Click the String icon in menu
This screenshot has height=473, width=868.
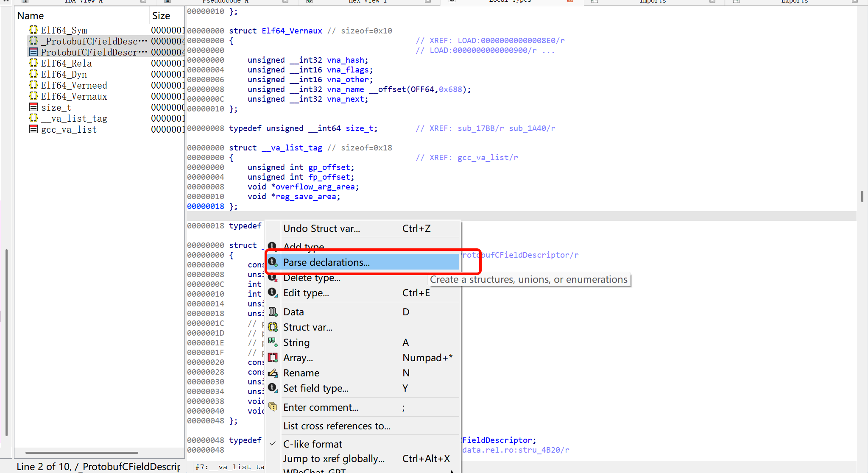click(273, 342)
